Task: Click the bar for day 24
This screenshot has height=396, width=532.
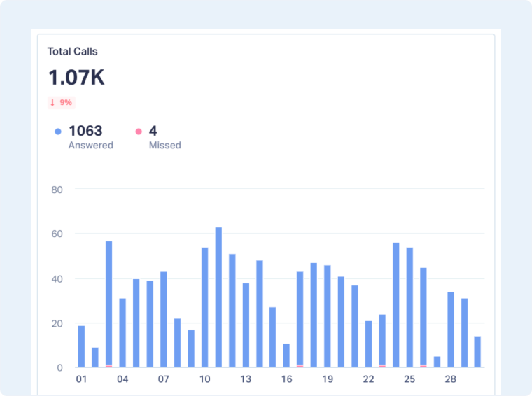Action: coord(396,305)
